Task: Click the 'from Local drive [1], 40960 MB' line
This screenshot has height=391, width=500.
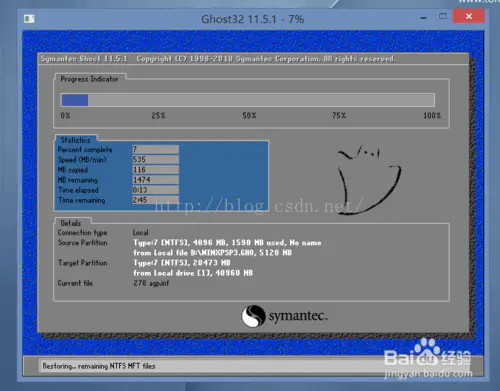Action: tap(193, 273)
